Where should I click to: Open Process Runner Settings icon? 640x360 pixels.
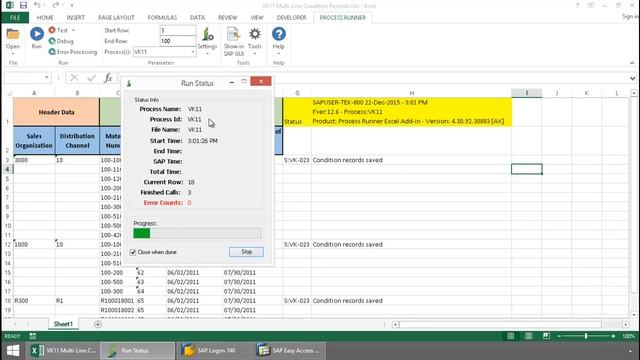tap(207, 34)
